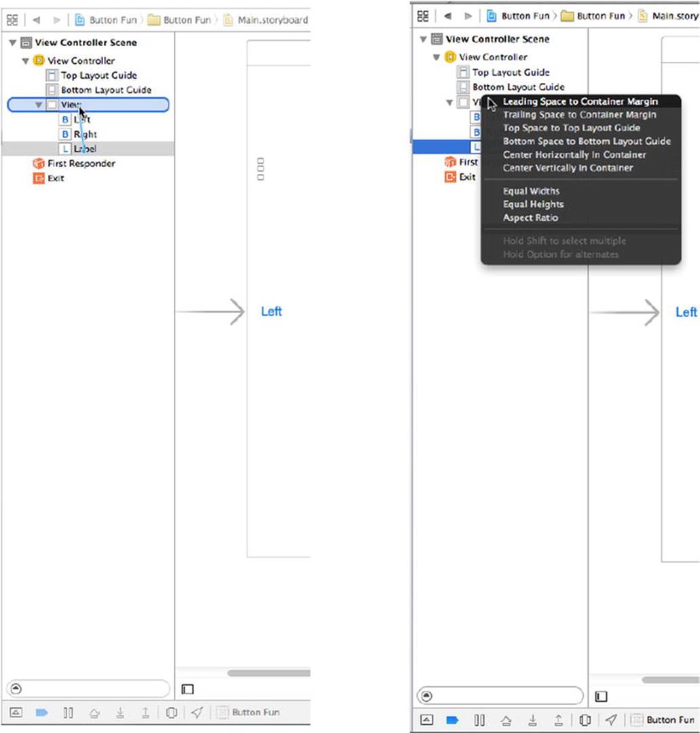The height and width of the screenshot is (733, 700).
Task: Click Button Fun folder breadcrumb in right screenshot
Action: pos(593,16)
